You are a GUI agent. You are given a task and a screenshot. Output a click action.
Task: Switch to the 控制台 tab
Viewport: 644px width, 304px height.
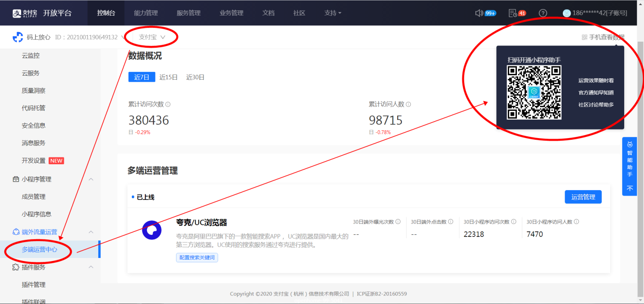pos(106,13)
